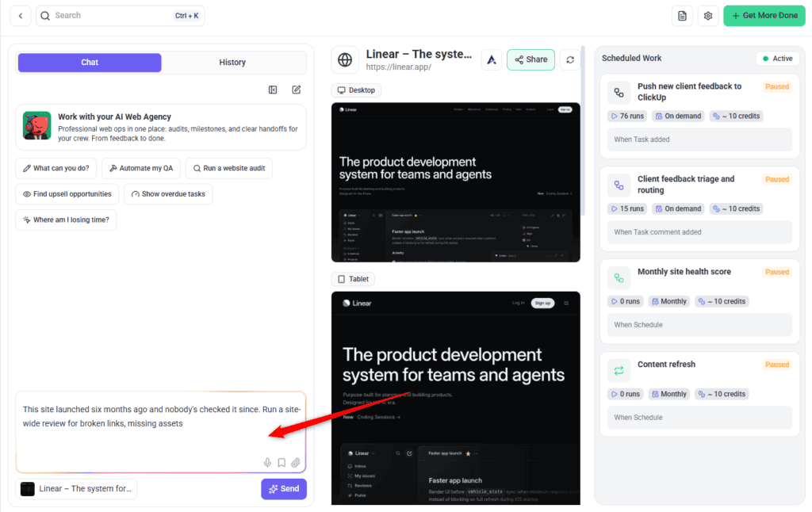Choose the Automate my QA suggestion
The image size is (812, 512).
[141, 168]
